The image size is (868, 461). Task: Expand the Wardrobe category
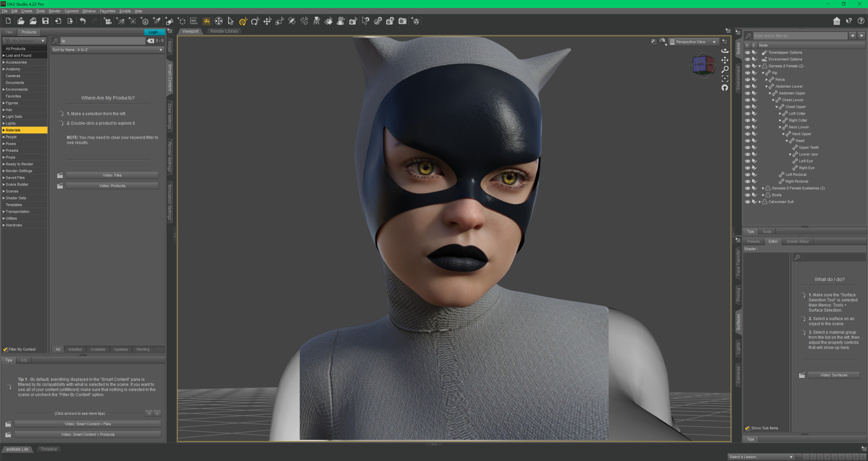click(x=4, y=225)
